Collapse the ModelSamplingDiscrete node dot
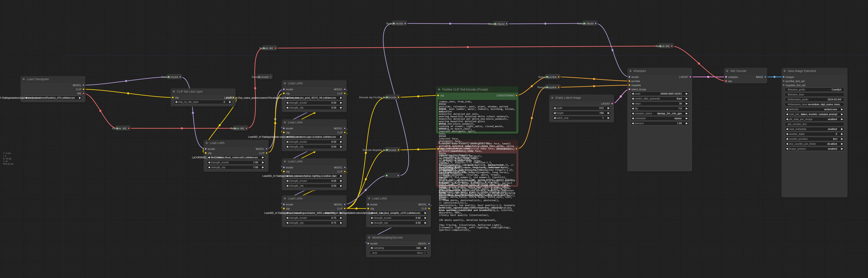The width and height of the screenshot is (868, 278). (x=369, y=237)
